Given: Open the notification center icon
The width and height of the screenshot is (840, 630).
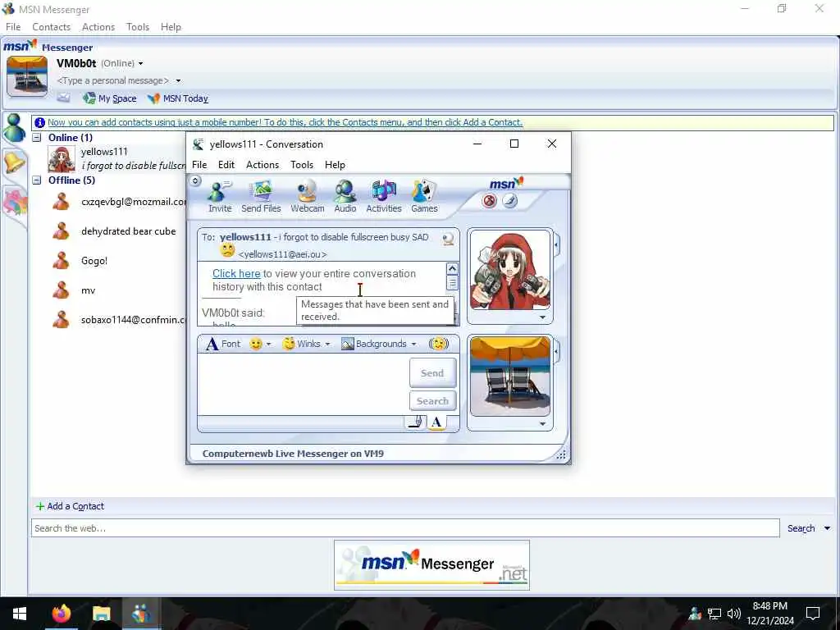Looking at the screenshot, I should (x=813, y=614).
